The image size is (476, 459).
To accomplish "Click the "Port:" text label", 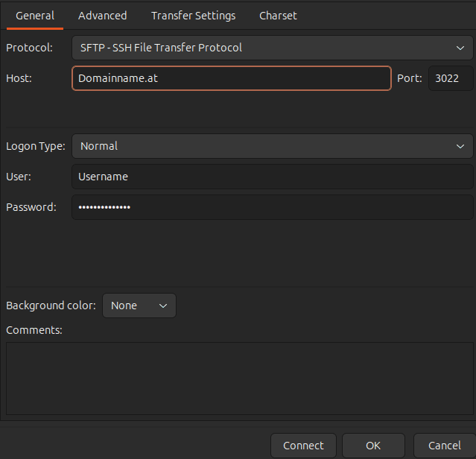I will pos(409,78).
